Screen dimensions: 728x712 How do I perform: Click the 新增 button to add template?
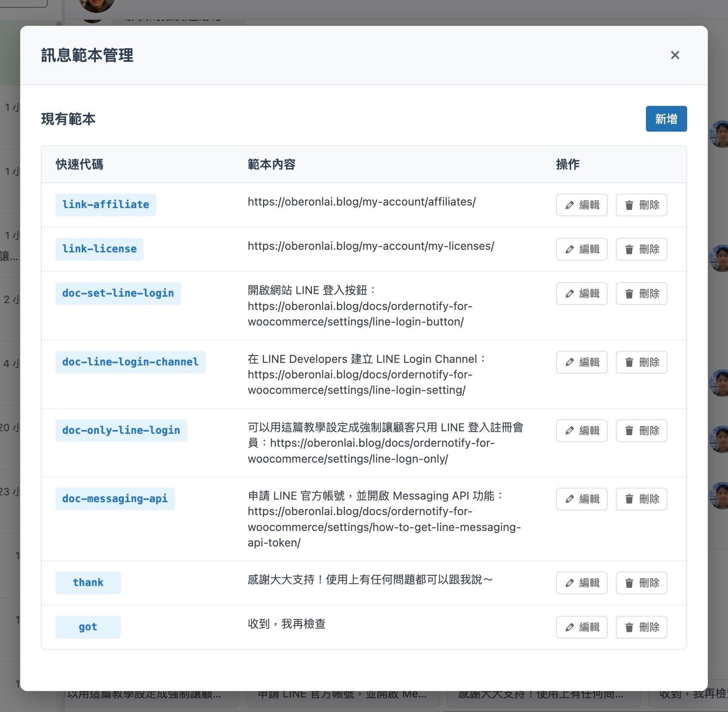666,119
